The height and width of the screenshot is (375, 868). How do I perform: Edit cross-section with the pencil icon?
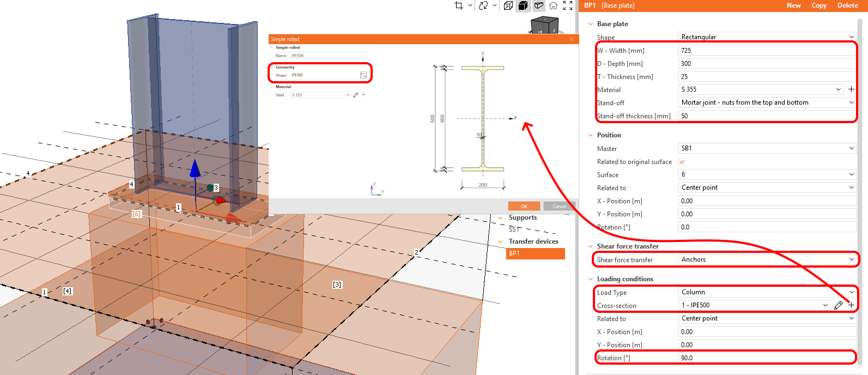point(839,305)
